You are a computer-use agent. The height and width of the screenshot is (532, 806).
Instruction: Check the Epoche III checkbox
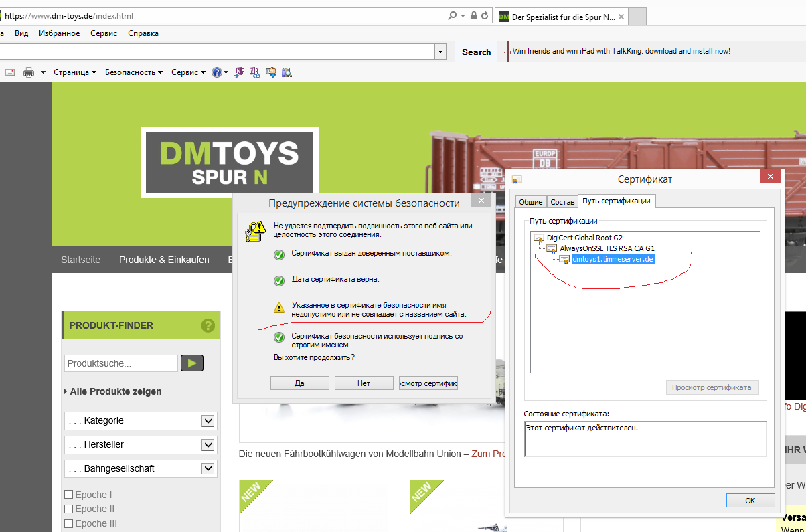click(x=68, y=523)
